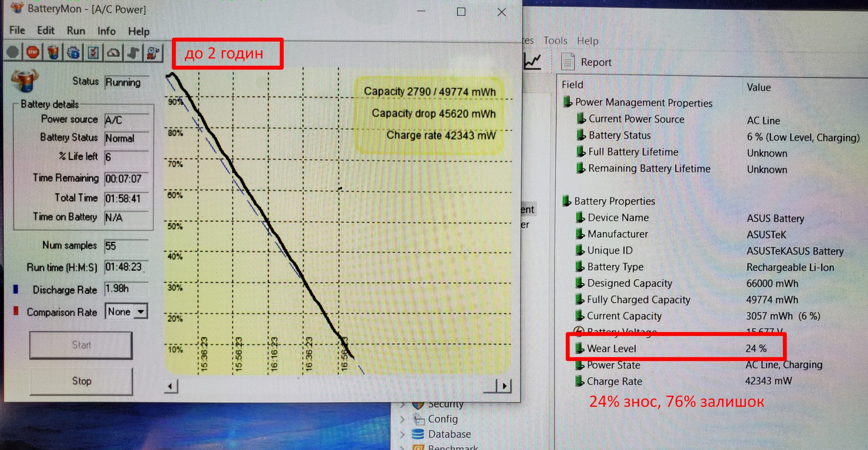Open the Info menu in BatteryMon
868x450 pixels.
[106, 31]
